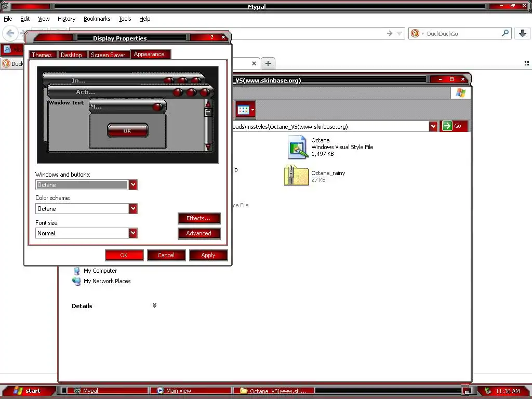Image resolution: width=532 pixels, height=399 pixels.
Task: Click the Windows flag logo in Explorer
Action: pyautogui.click(x=460, y=92)
